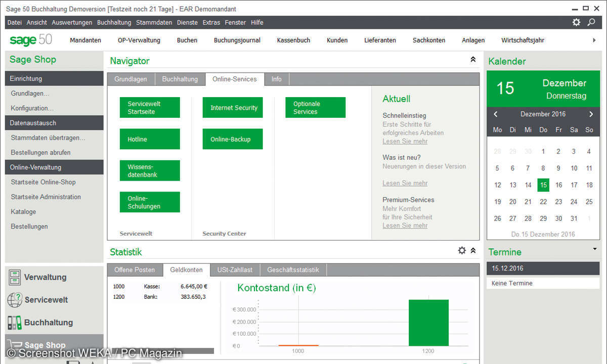This screenshot has width=607, height=364.
Task: Open the Auswertungen menu
Action: 72,22
